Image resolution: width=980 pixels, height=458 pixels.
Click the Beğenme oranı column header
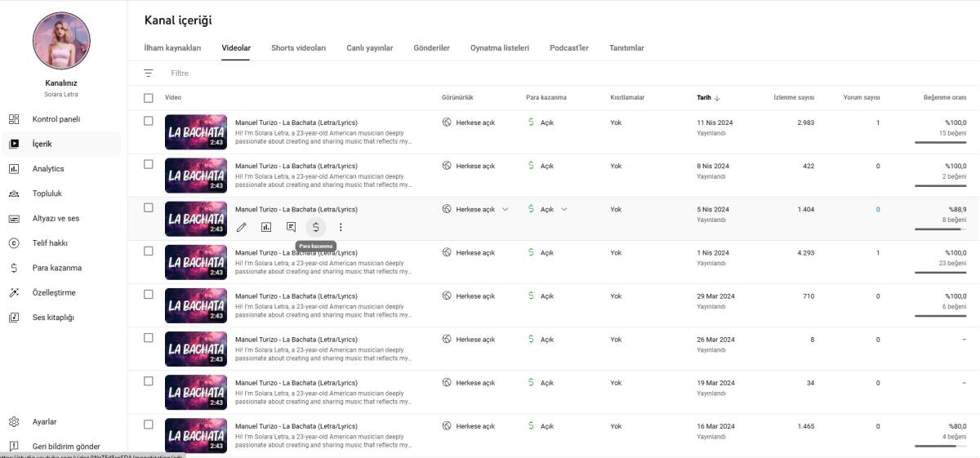coord(945,98)
